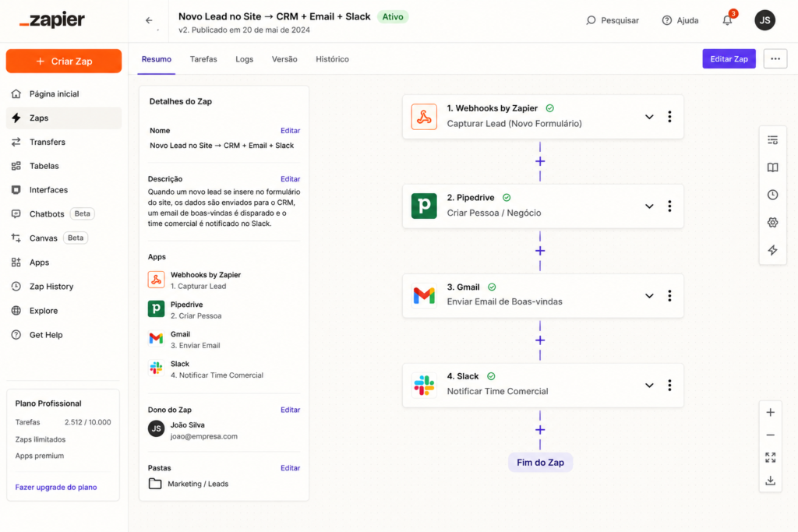Viewport: 798px width, 532px height.
Task: Open the settings gear in right panel
Action: (x=772, y=222)
